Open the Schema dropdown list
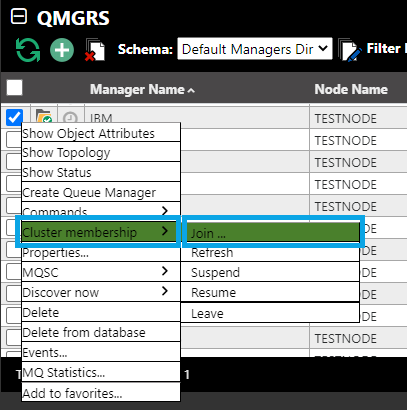The width and height of the screenshot is (407, 410). [255, 49]
